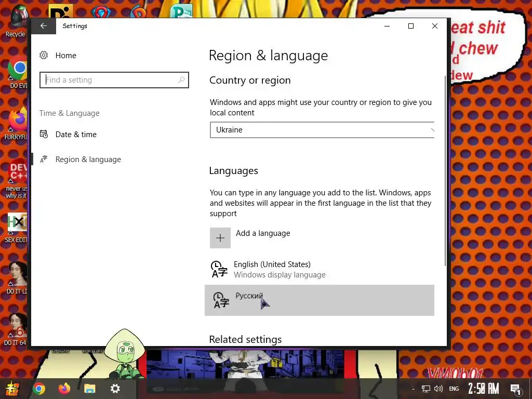
Task: Click the Region & language page title
Action: (x=269, y=56)
